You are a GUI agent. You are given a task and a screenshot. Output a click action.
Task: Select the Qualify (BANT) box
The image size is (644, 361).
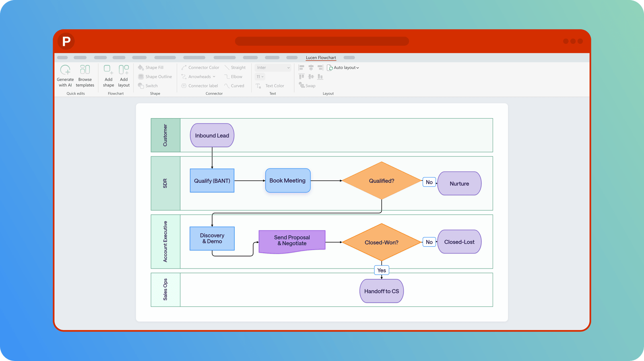212,180
